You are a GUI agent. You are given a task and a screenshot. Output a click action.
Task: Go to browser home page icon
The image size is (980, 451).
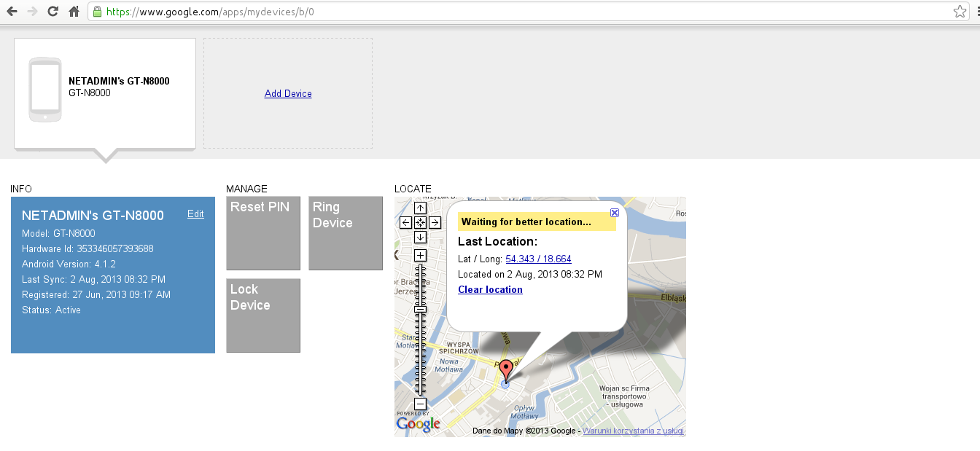tap(74, 12)
